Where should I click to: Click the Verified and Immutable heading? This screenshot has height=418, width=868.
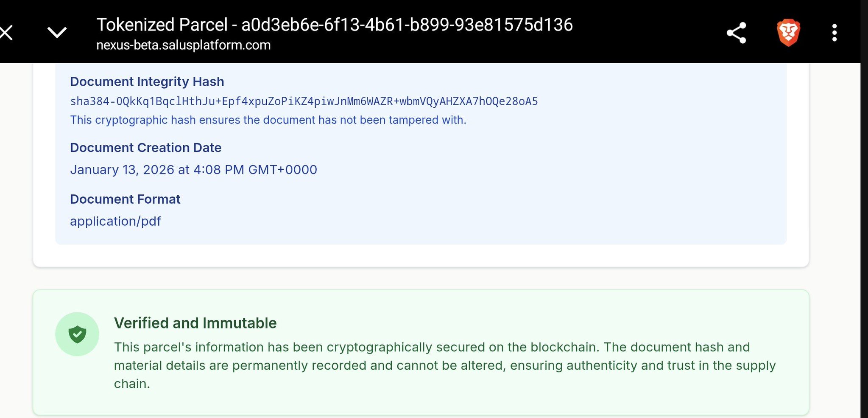[195, 323]
